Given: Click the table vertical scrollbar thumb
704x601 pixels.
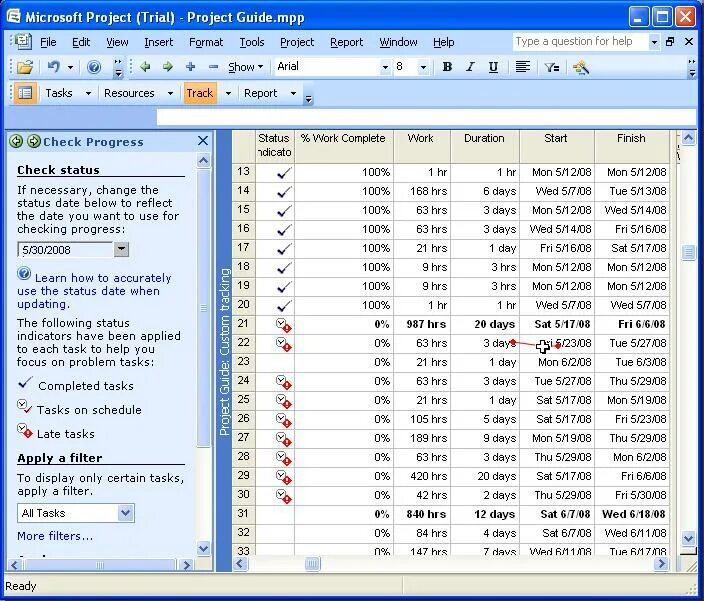Looking at the screenshot, I should 689,252.
